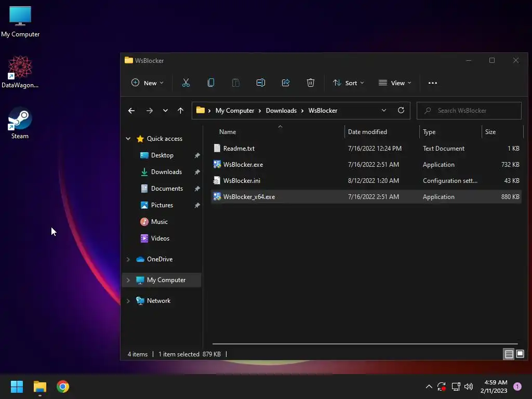Select the WsBlocker_x64.exe file name
This screenshot has height=399, width=532.
249,197
